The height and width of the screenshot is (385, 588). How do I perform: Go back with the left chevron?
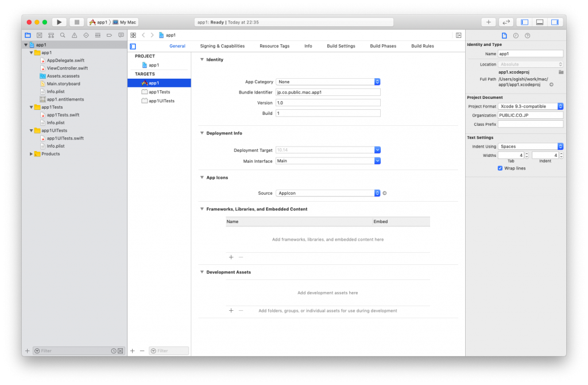pyautogui.click(x=143, y=35)
